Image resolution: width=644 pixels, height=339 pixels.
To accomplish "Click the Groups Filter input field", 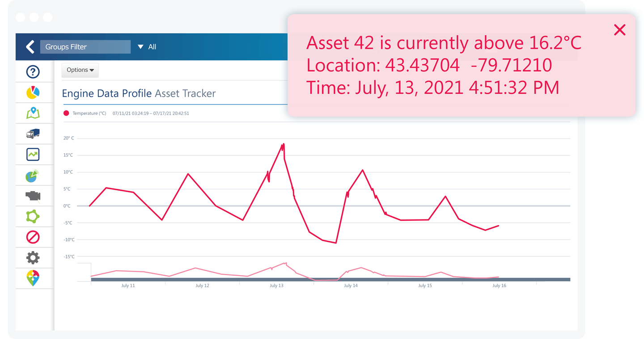I will click(x=85, y=47).
